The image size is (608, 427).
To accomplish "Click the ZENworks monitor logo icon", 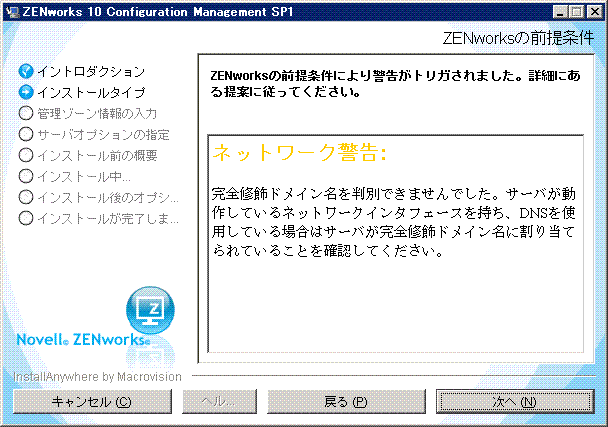I will coord(150,310).
